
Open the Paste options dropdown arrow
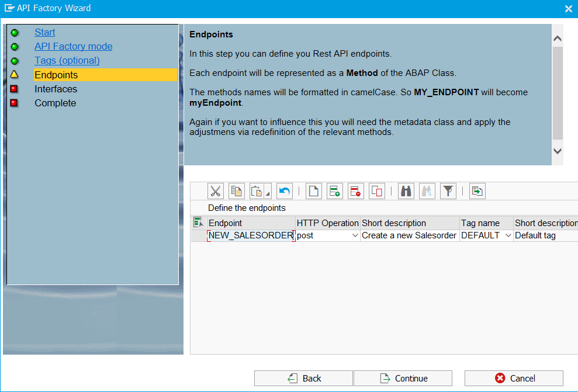[268, 193]
